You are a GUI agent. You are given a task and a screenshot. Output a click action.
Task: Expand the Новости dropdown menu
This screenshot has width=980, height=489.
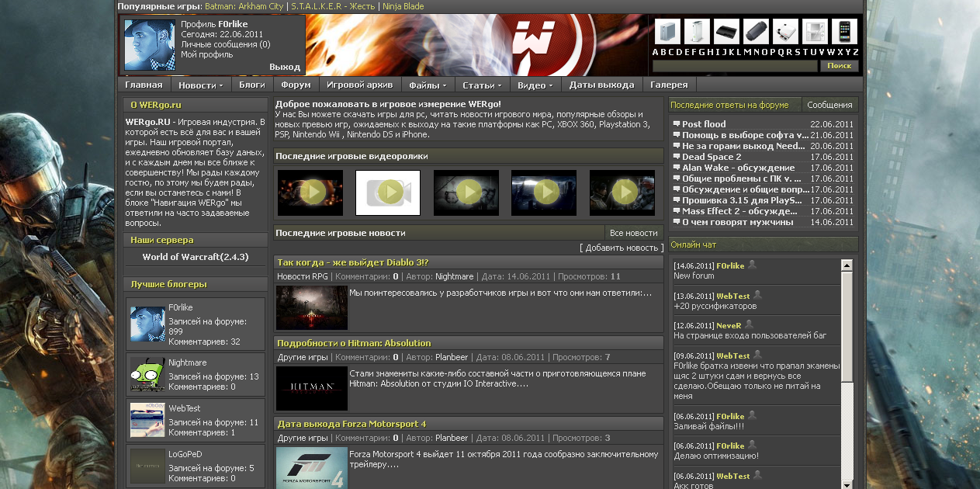[200, 85]
